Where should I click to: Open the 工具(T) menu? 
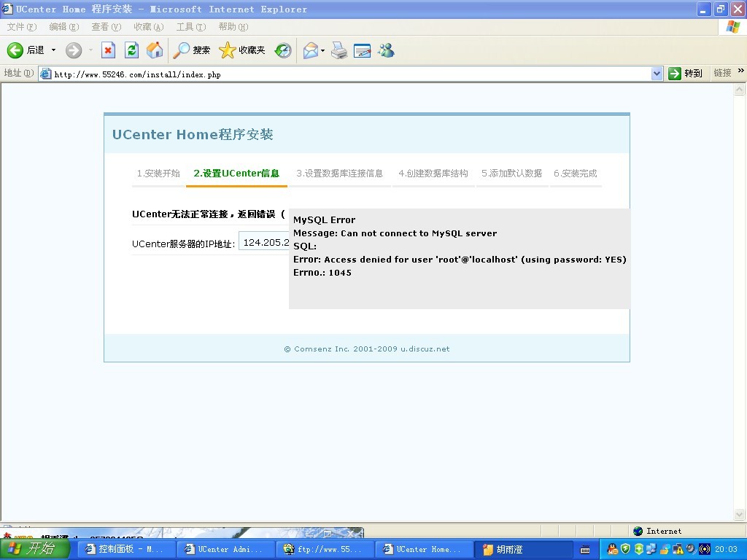(x=191, y=27)
